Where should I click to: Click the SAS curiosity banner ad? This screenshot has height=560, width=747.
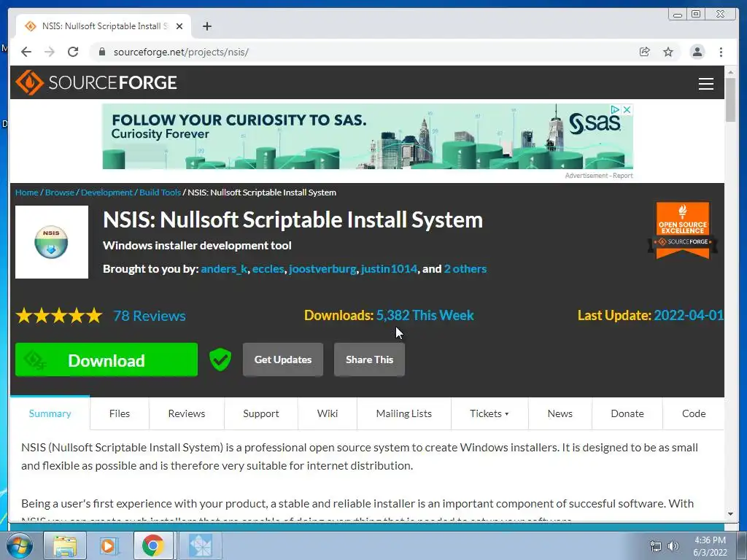[368, 136]
